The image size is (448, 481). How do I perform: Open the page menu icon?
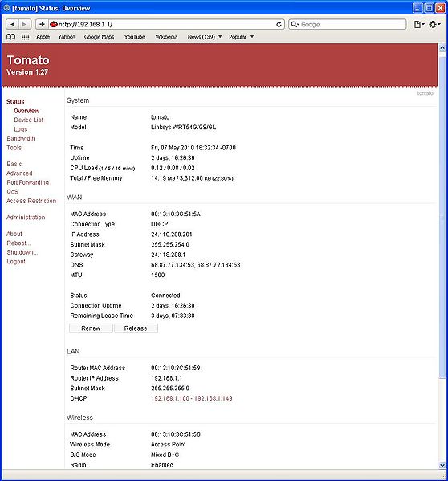[419, 24]
